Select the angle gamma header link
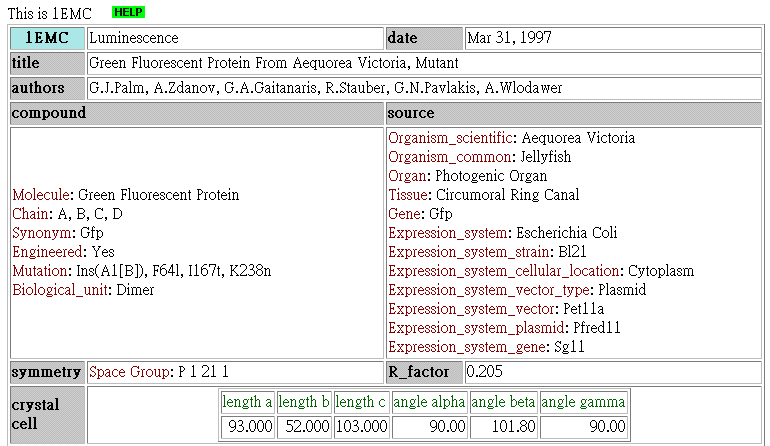Screen dimensions: 770x446 (583, 402)
